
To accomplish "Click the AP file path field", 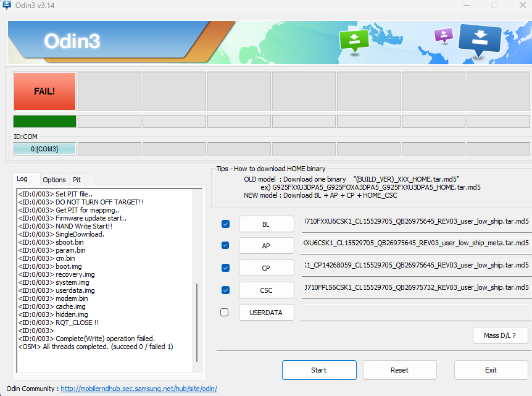I will point(417,245).
